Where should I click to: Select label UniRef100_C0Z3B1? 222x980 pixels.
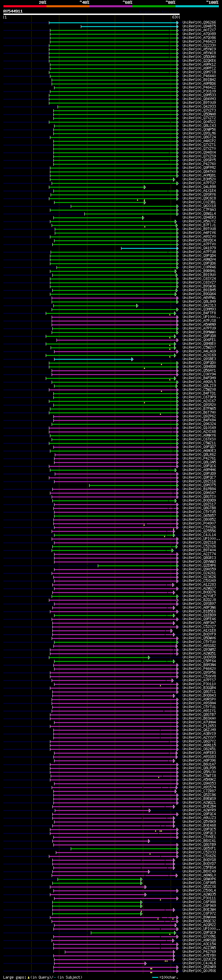pos(199,202)
